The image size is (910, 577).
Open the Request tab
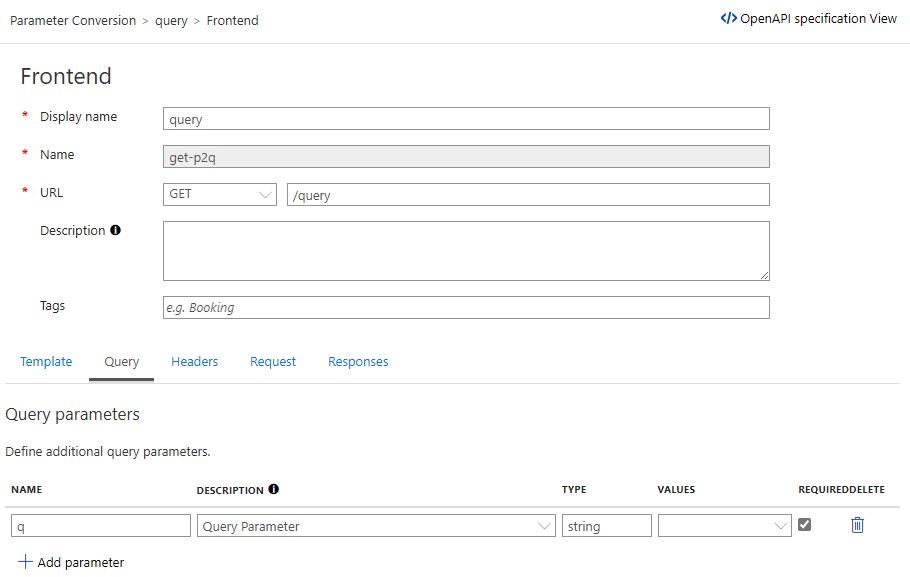273,362
